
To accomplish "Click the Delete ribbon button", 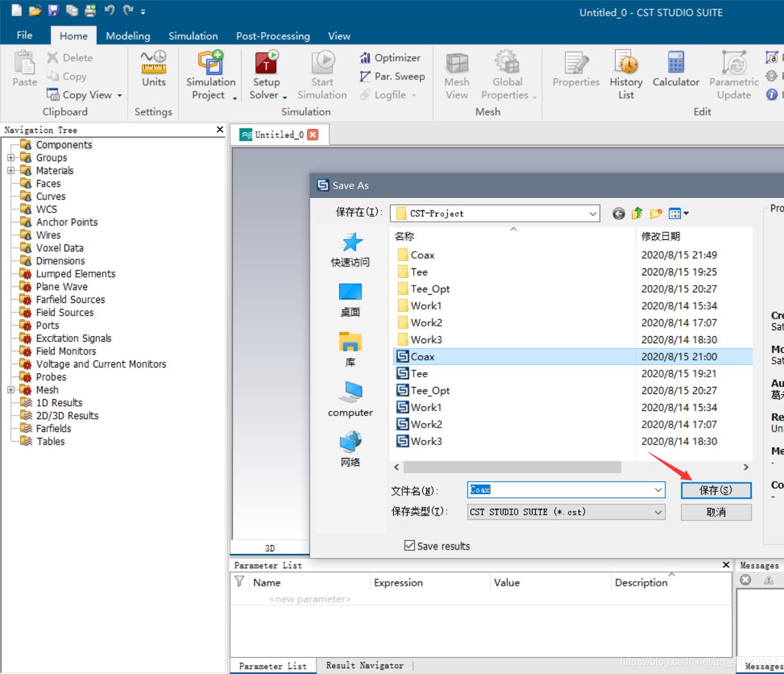I will click(x=70, y=57).
